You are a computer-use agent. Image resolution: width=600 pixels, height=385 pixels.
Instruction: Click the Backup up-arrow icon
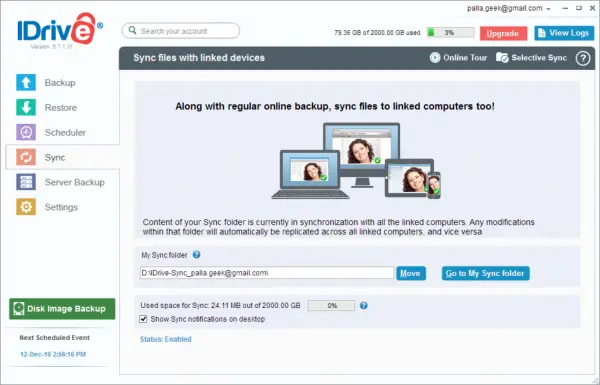pos(26,83)
